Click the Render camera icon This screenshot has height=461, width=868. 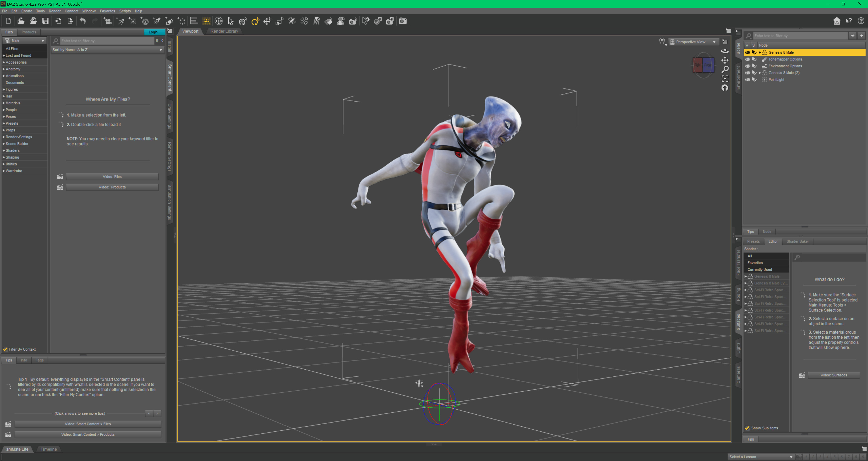click(403, 21)
